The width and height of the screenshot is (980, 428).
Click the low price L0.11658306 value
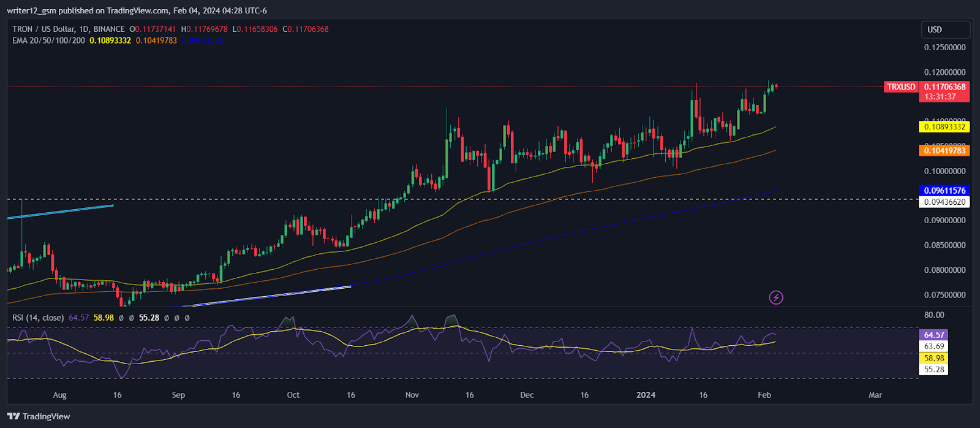point(255,29)
